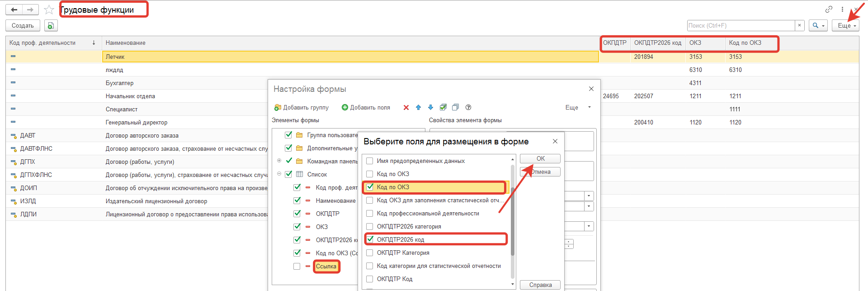
Task: Move form element up with blue arrow
Action: 418,107
